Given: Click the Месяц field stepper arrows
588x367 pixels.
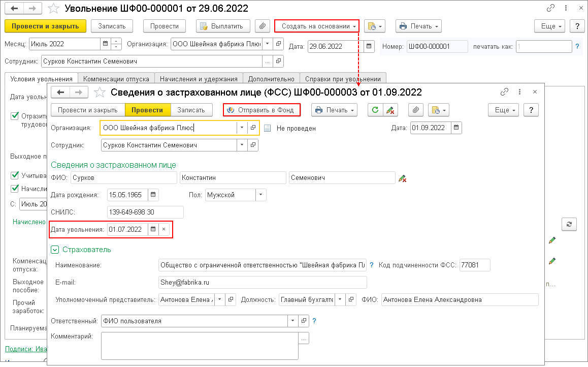Looking at the screenshot, I should (116, 44).
